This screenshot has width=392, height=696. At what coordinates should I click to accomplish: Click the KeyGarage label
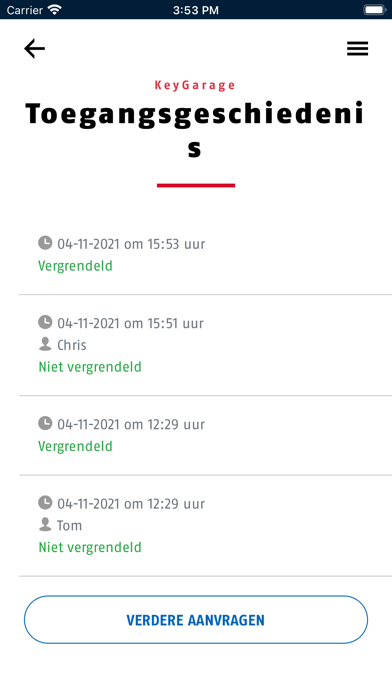[x=195, y=85]
